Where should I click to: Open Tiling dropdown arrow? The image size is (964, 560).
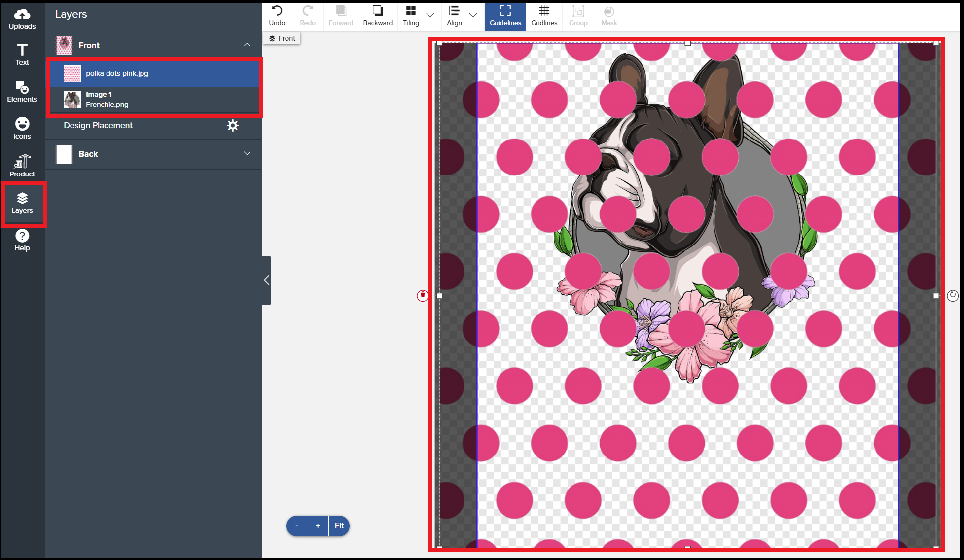430,15
